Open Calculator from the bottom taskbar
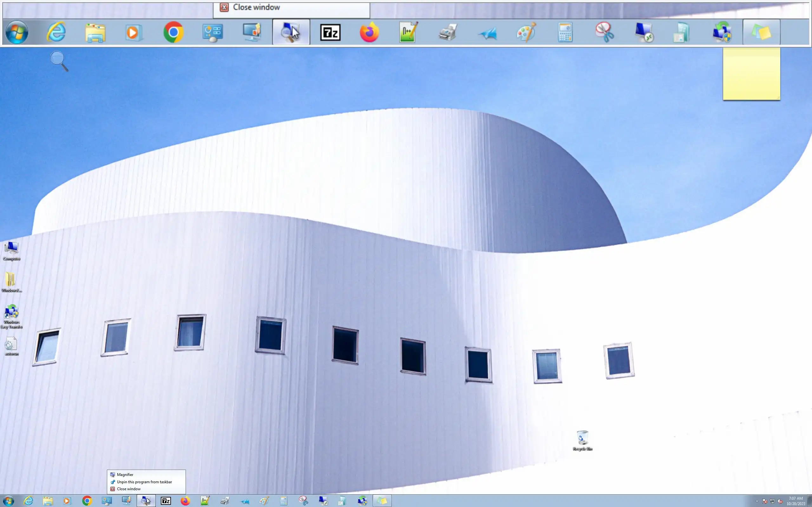812x507 pixels. [284, 501]
